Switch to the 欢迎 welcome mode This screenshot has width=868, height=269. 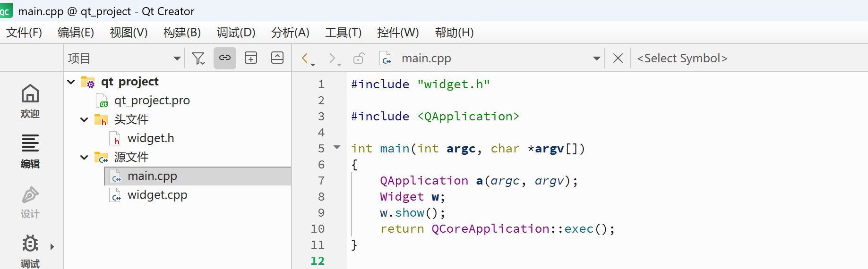coord(30,101)
